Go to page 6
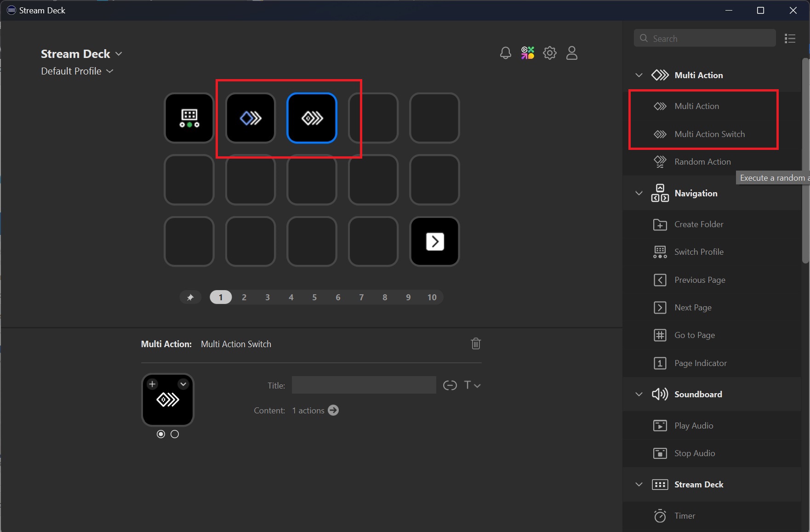Image resolution: width=810 pixels, height=532 pixels. 338,297
